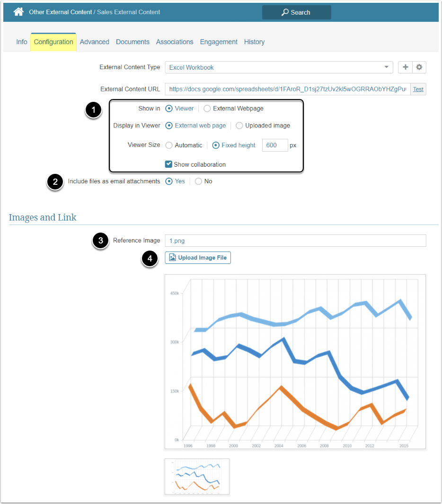442x504 pixels.
Task: Open the Documents tab
Action: [133, 42]
